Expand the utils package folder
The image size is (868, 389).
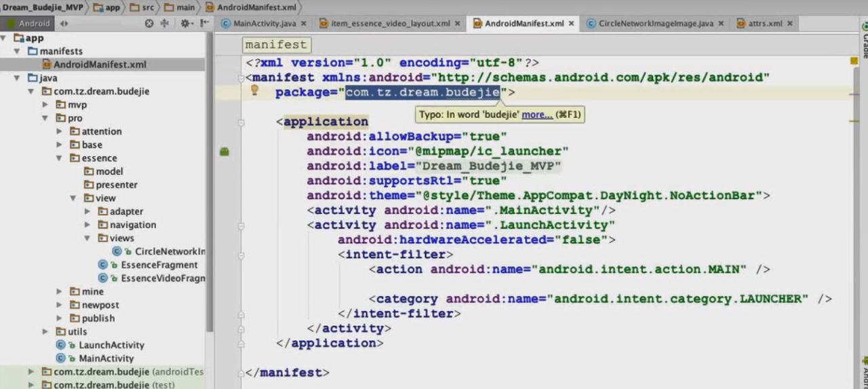point(45,332)
